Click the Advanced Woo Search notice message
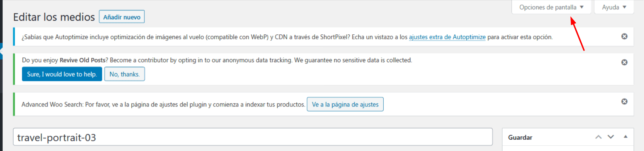Image resolution: width=644 pixels, height=151 pixels. tap(163, 105)
